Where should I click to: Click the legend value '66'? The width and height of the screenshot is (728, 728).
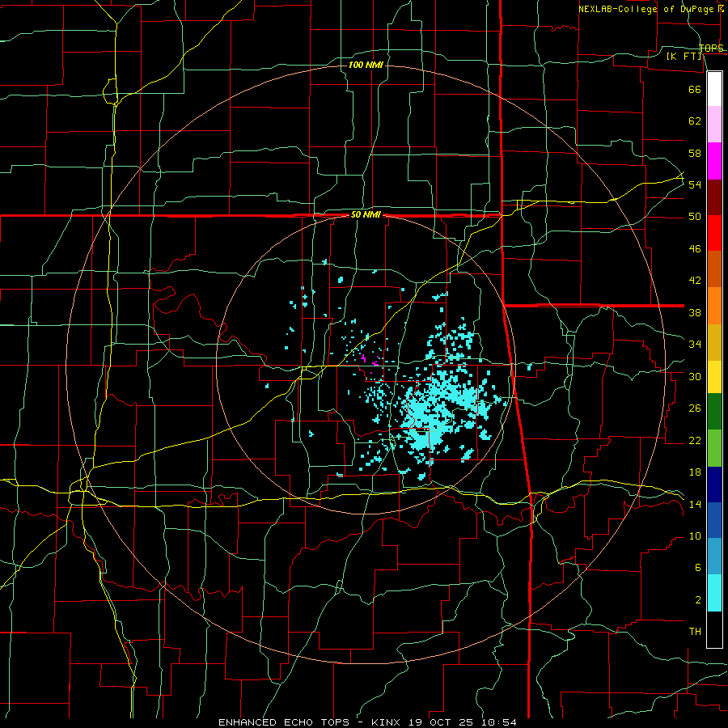point(695,90)
